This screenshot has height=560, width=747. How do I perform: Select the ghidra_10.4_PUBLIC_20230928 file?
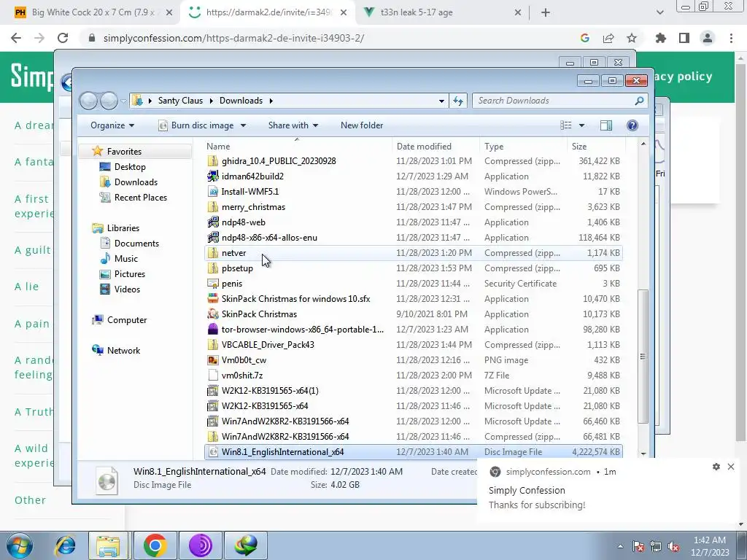(279, 161)
